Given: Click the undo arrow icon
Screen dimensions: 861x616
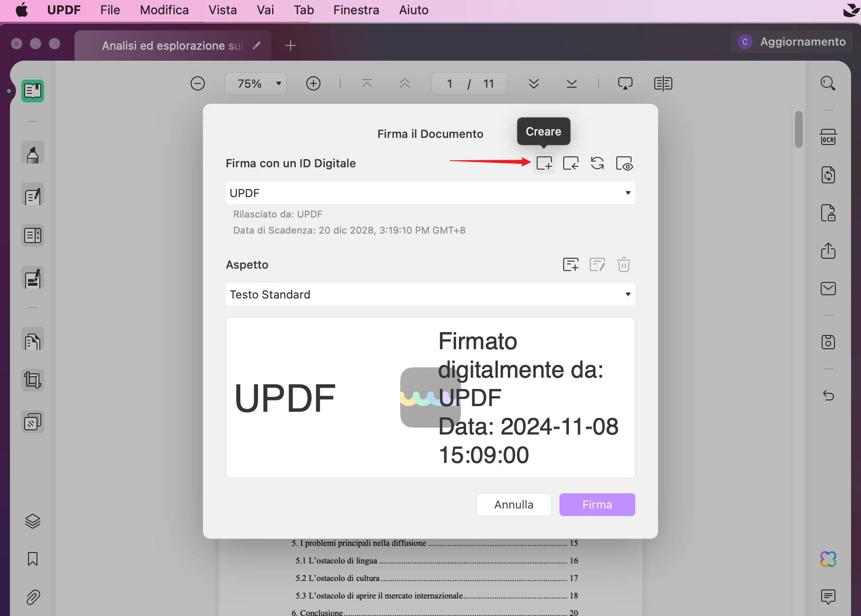Looking at the screenshot, I should tap(828, 395).
